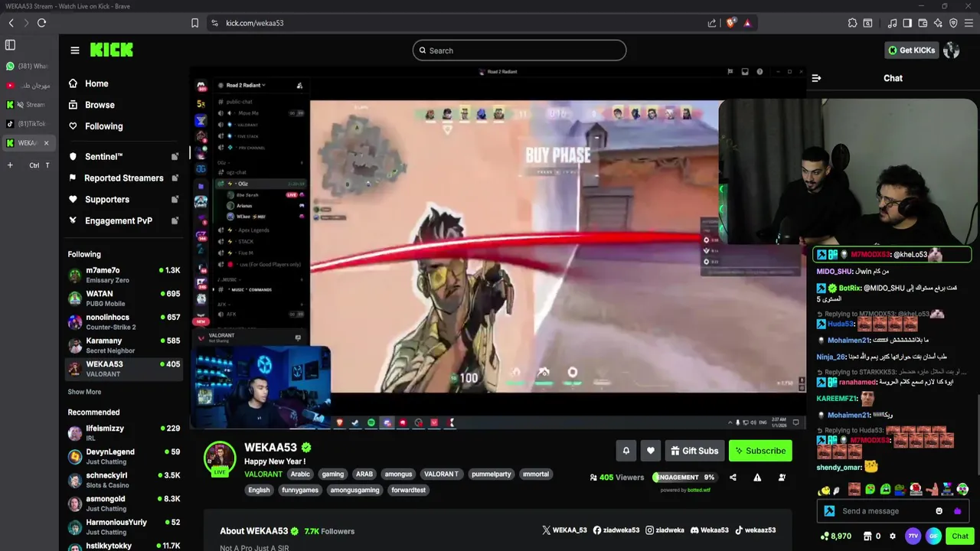This screenshot has height=551, width=980.
Task: Click the purple gift icon in chat input
Action: [x=957, y=511]
